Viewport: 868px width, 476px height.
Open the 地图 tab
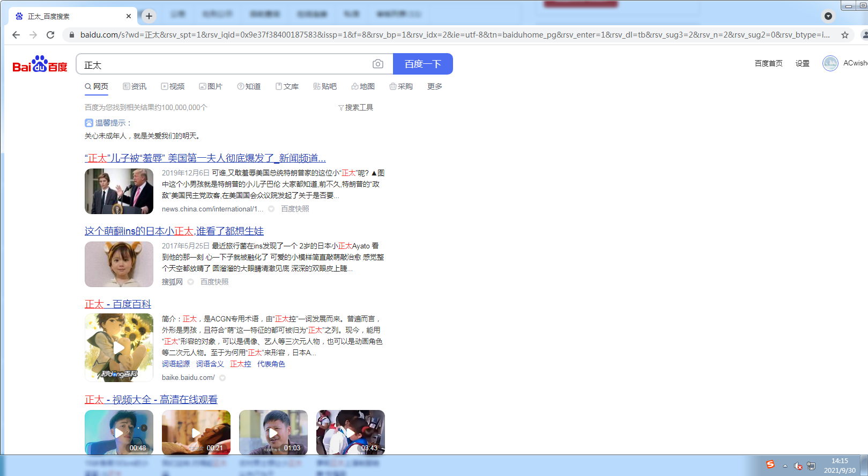(363, 86)
